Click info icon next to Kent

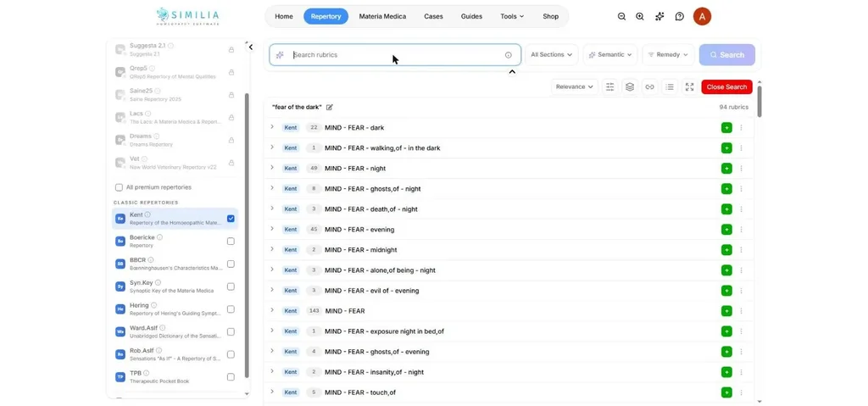tap(147, 215)
